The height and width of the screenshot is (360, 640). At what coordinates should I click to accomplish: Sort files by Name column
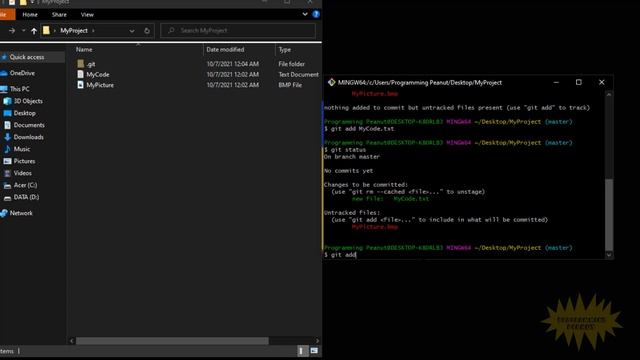(x=84, y=49)
